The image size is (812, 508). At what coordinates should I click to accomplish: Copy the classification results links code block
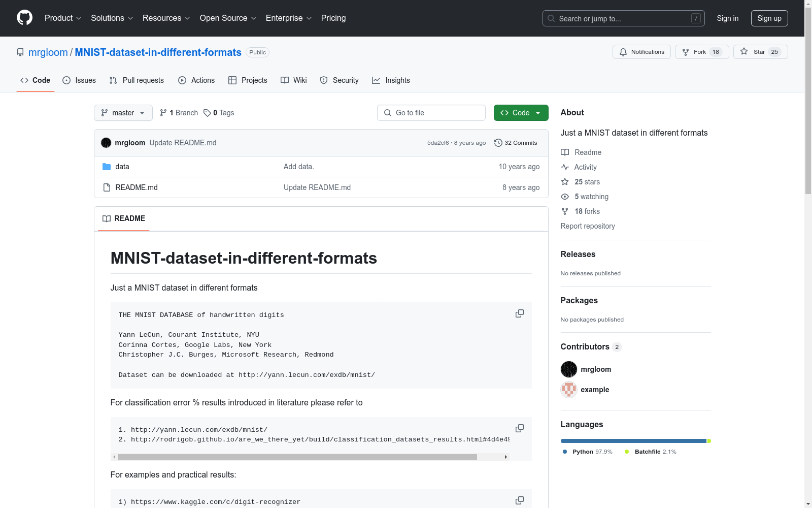520,428
